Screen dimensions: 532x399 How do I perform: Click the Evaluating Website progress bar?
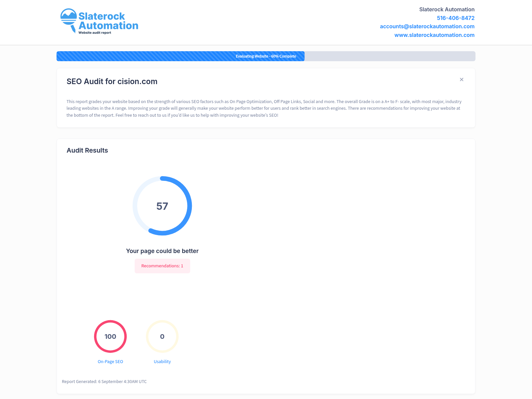[x=266, y=56]
